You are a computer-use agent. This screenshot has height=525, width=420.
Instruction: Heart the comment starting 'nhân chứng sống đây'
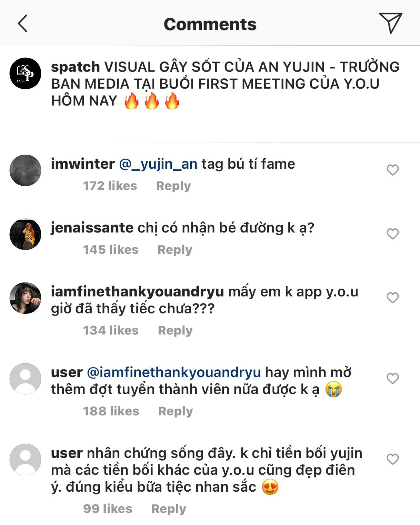(x=393, y=459)
